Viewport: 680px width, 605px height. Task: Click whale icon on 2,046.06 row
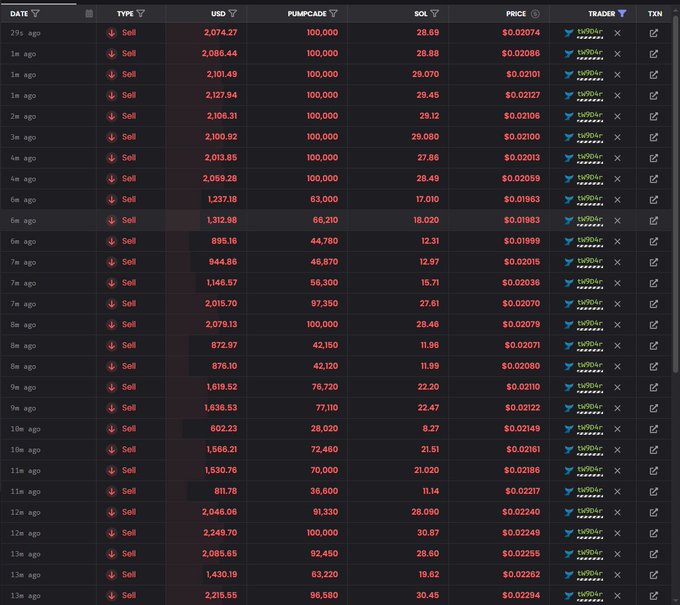point(569,512)
